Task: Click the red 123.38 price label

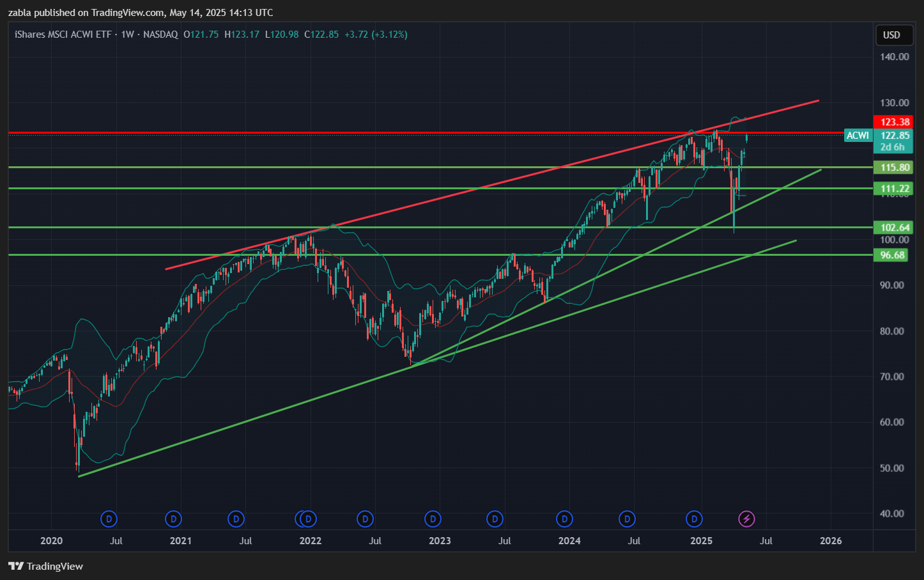Action: point(894,122)
